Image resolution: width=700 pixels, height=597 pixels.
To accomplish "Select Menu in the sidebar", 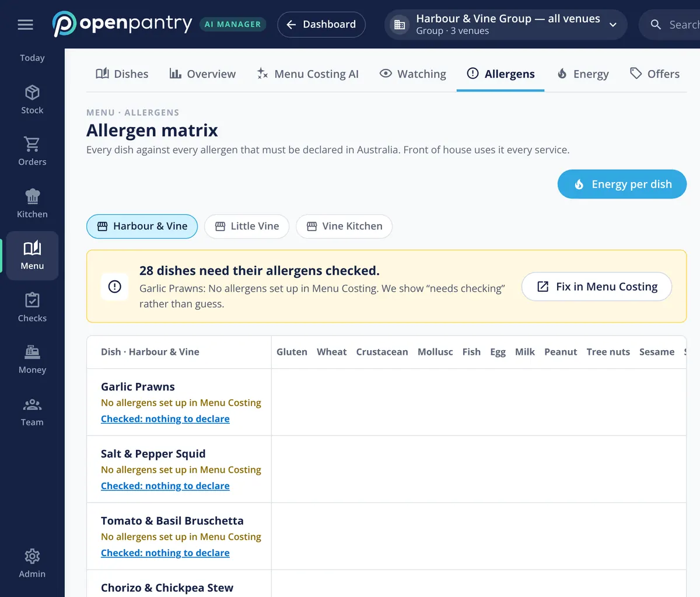I will (32, 256).
